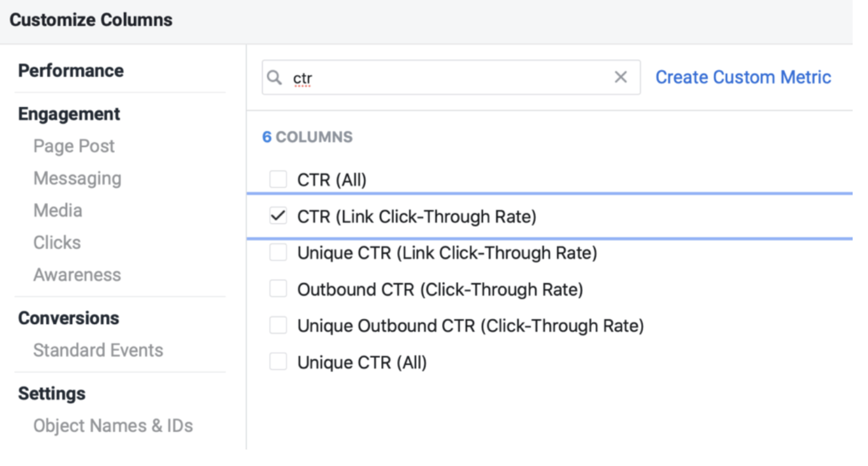Screen dimensions: 868x466
Task: Select Standard Events under Conversions
Action: tap(97, 350)
